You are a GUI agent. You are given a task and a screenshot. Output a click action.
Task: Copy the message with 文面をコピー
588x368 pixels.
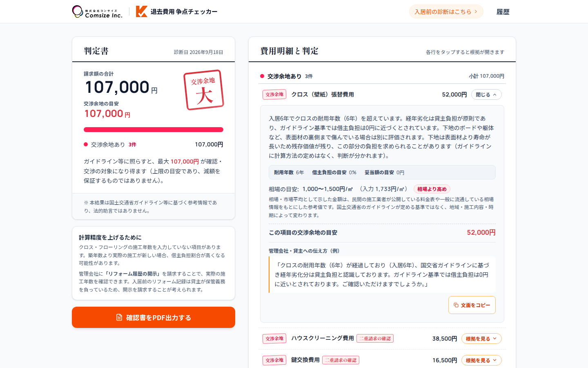472,305
